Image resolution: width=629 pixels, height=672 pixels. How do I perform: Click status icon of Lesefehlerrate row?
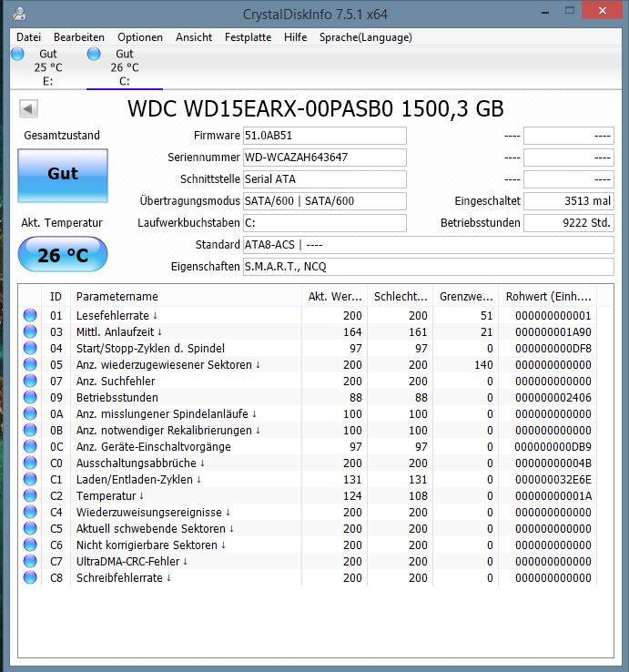30,315
